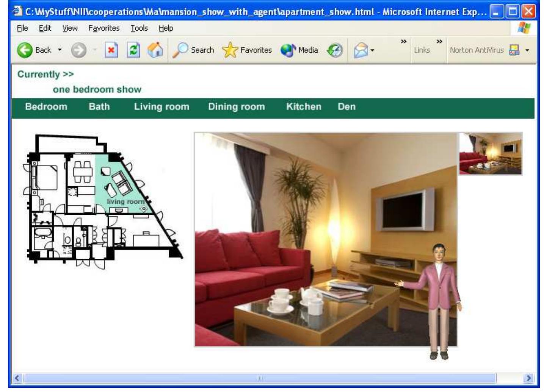Switch to the Living room section
The height and width of the screenshot is (392, 544).
click(x=162, y=106)
